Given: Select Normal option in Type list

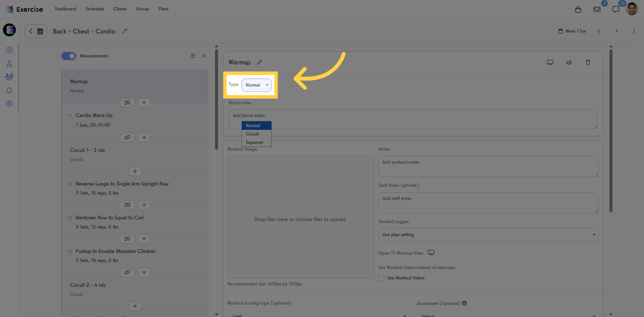Looking at the screenshot, I should pyautogui.click(x=256, y=125).
